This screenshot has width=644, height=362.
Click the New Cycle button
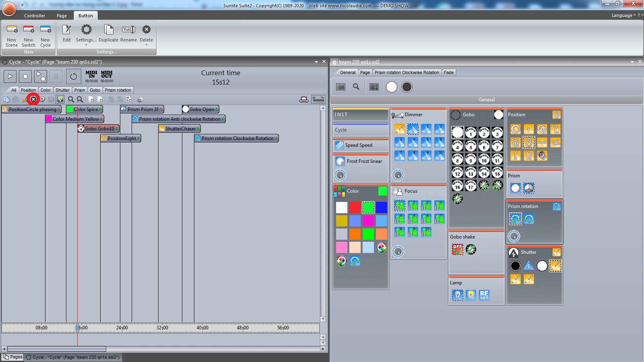[45, 36]
